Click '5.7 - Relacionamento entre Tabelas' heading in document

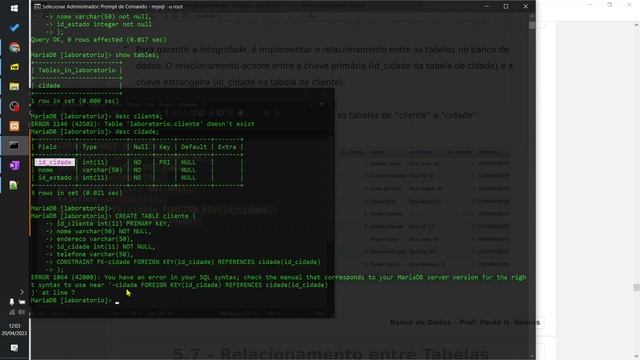point(331,353)
